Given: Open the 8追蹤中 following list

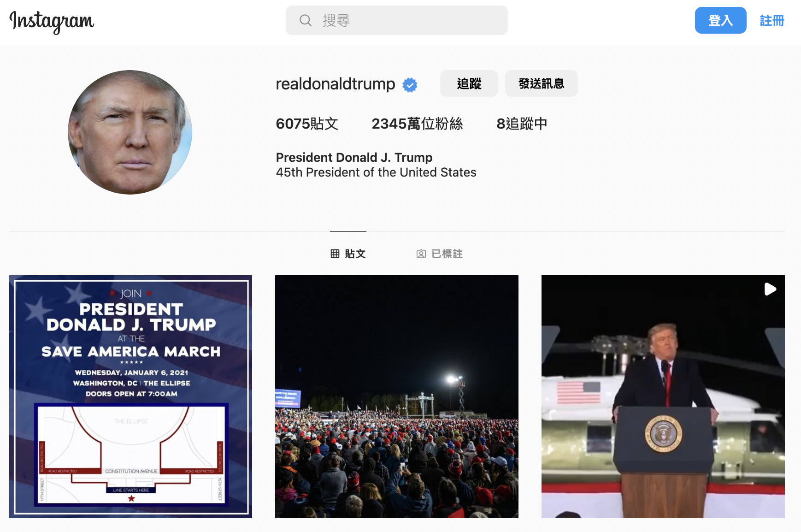Looking at the screenshot, I should click(x=522, y=124).
